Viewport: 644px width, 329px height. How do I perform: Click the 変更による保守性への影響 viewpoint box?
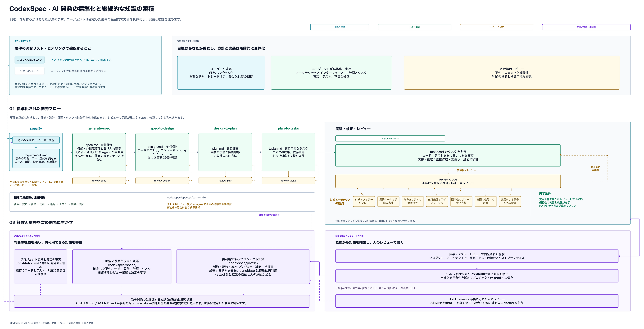[510, 201]
